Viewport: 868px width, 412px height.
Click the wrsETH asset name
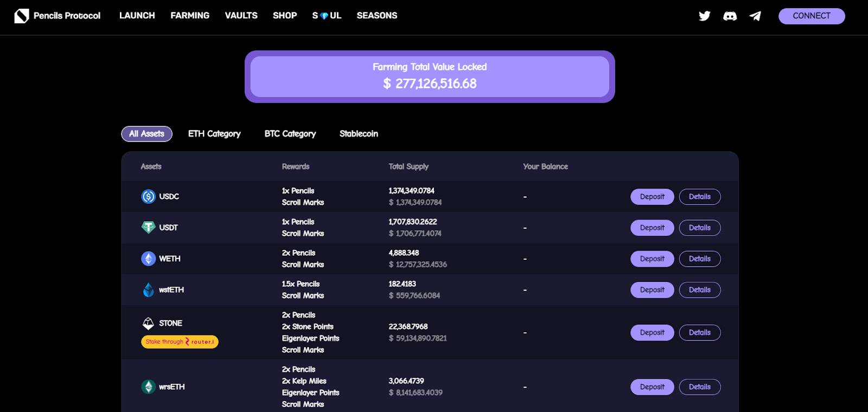pyautogui.click(x=171, y=387)
